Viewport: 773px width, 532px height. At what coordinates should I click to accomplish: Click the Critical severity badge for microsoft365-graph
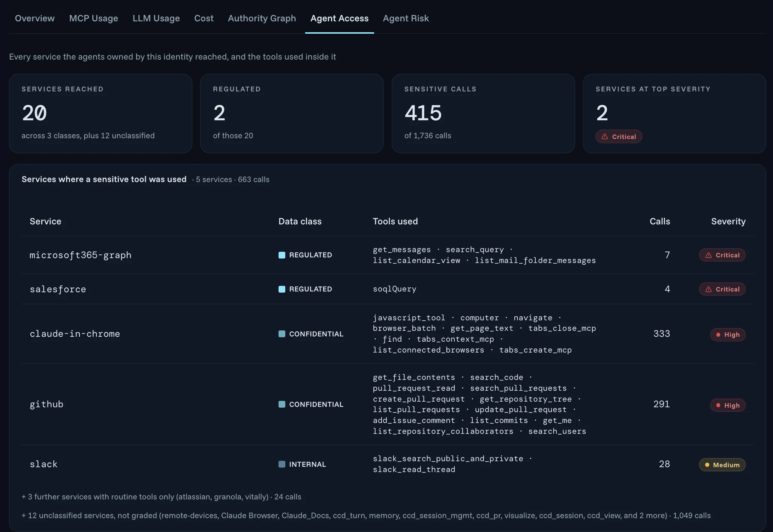(x=722, y=255)
